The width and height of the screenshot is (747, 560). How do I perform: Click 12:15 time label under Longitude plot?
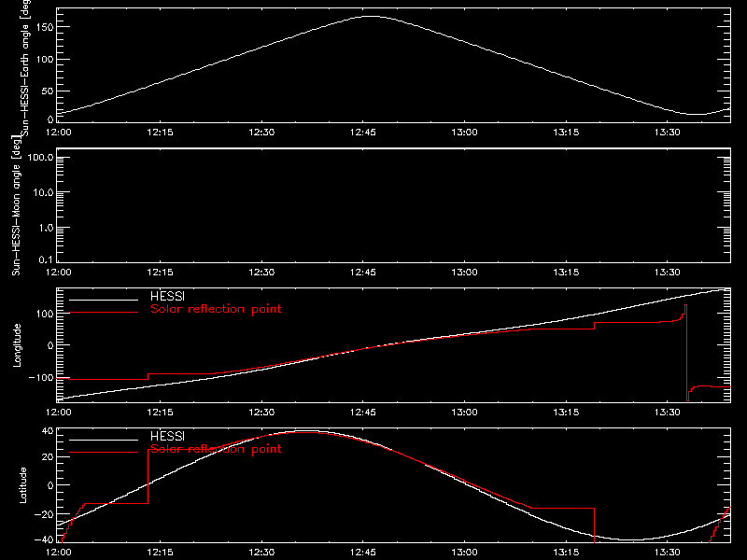pyautogui.click(x=160, y=413)
